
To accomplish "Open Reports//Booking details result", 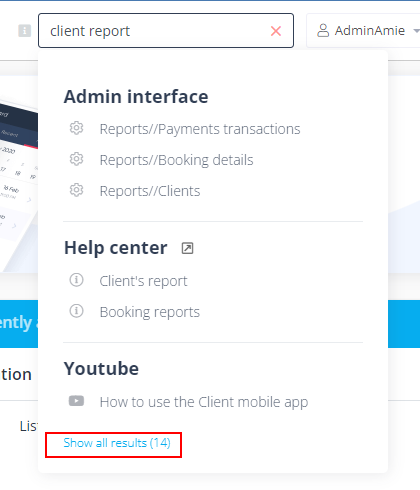I will coord(176,160).
